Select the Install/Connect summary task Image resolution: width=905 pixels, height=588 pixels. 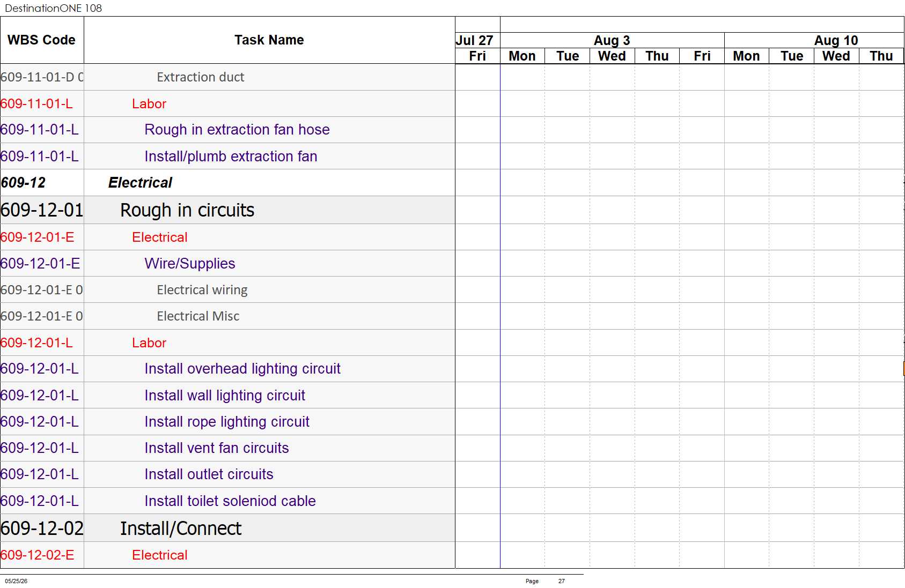tap(181, 529)
